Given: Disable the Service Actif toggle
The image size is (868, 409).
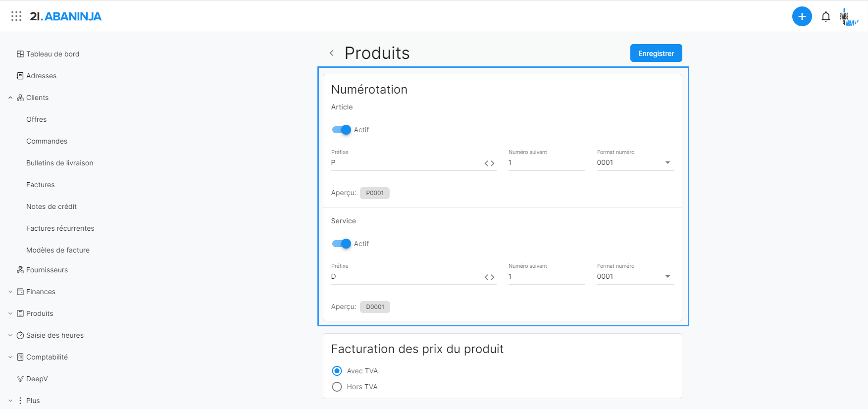Looking at the screenshot, I should coord(342,244).
